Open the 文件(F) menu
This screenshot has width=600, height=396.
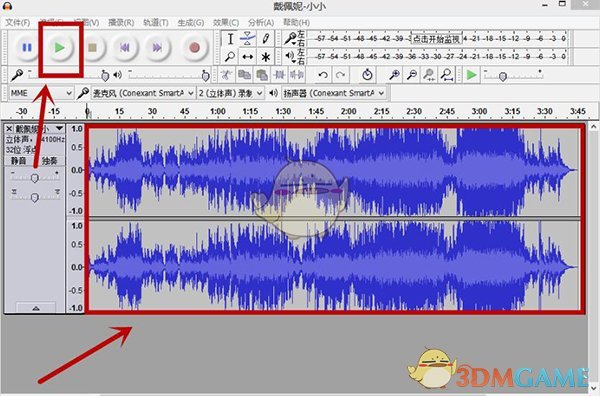(x=18, y=23)
